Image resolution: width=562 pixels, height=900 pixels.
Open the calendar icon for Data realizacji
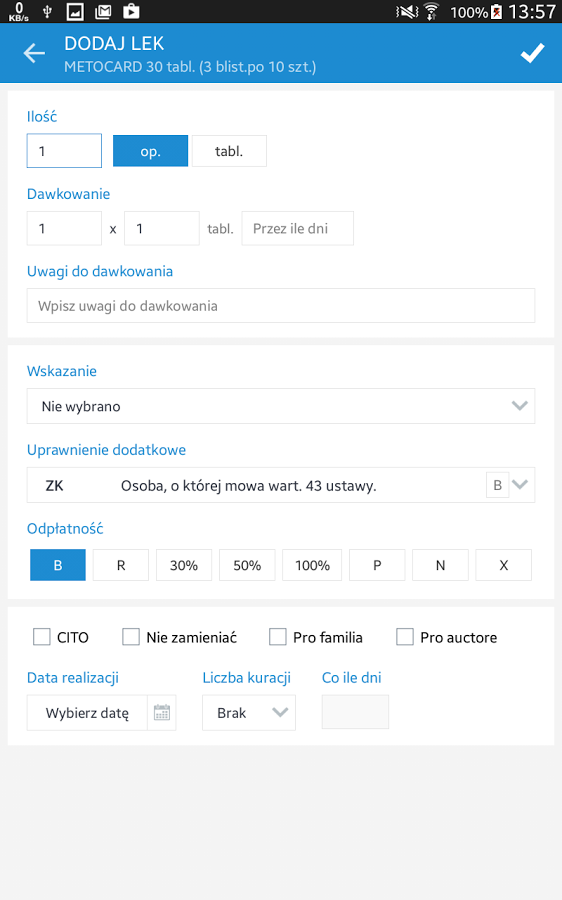pyautogui.click(x=162, y=712)
